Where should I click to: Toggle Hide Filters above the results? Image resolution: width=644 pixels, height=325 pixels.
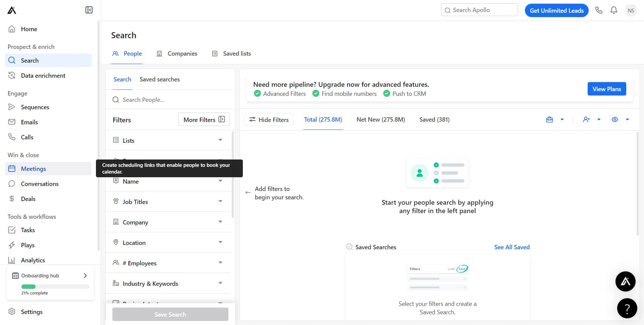[x=268, y=119]
